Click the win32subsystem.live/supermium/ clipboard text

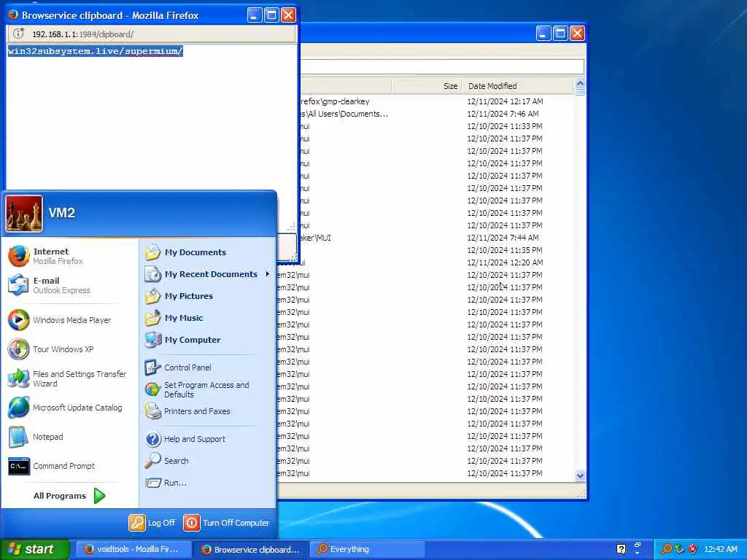(x=96, y=51)
